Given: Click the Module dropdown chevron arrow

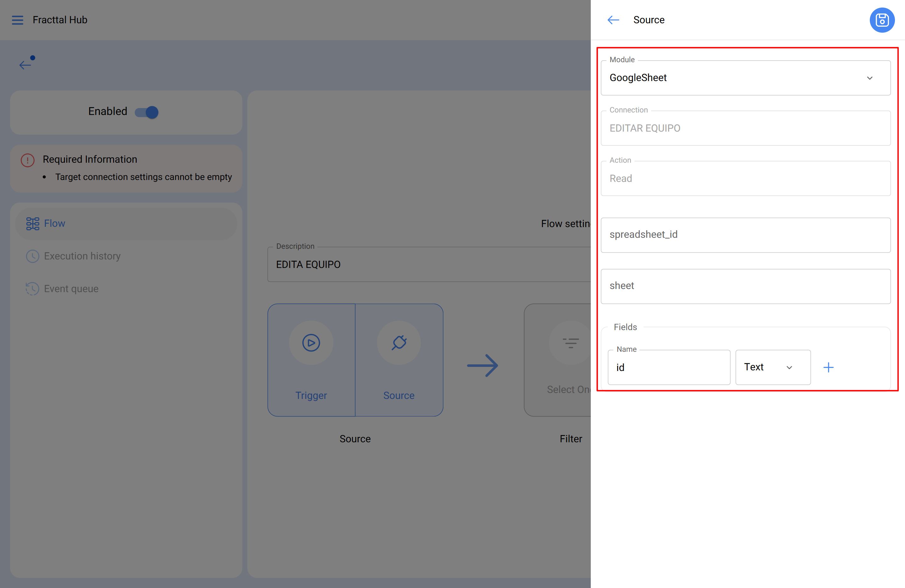Looking at the screenshot, I should pos(869,78).
